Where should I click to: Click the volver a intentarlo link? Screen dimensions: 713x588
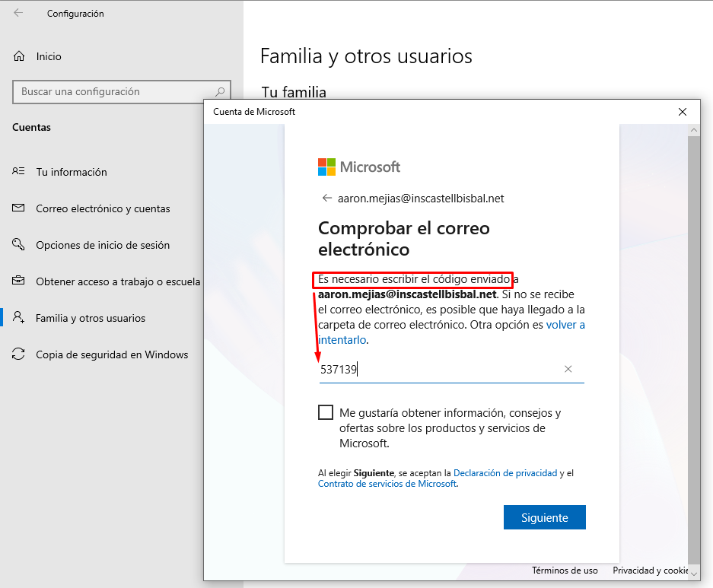coord(565,325)
